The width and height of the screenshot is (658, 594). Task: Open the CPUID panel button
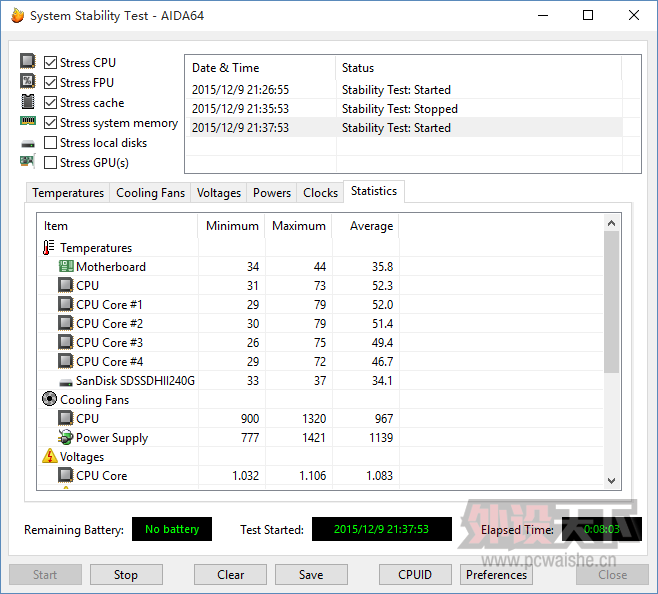415,574
